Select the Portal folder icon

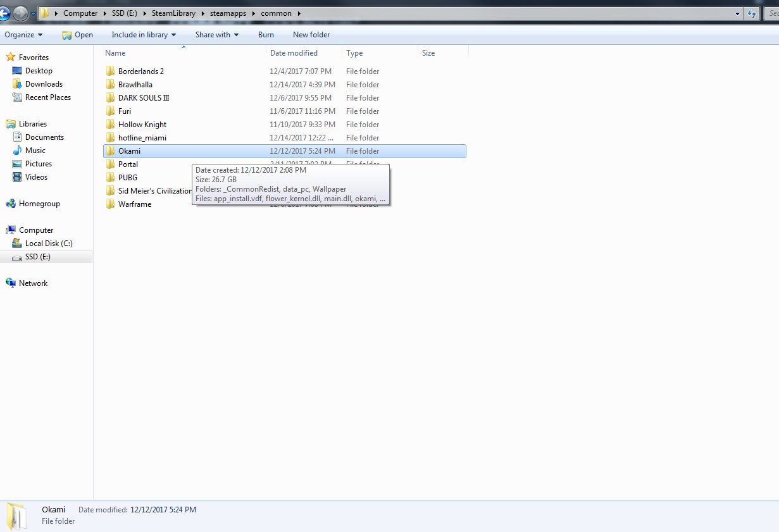[x=110, y=164]
